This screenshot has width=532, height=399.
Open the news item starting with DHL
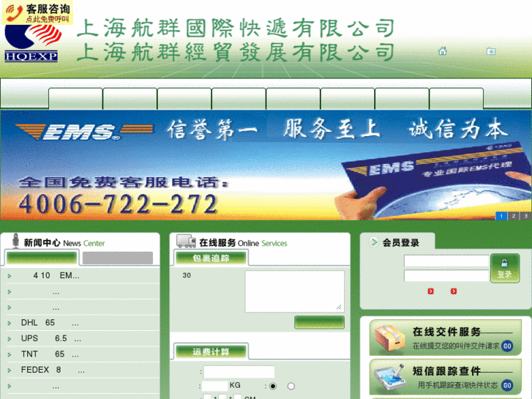pos(50,323)
